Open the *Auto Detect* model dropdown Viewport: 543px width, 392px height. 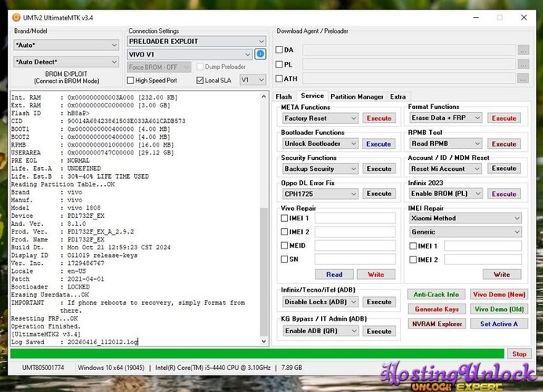(x=66, y=62)
